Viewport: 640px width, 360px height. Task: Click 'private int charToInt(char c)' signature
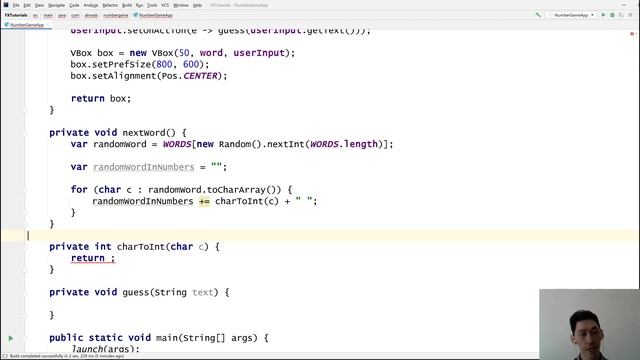coord(129,247)
